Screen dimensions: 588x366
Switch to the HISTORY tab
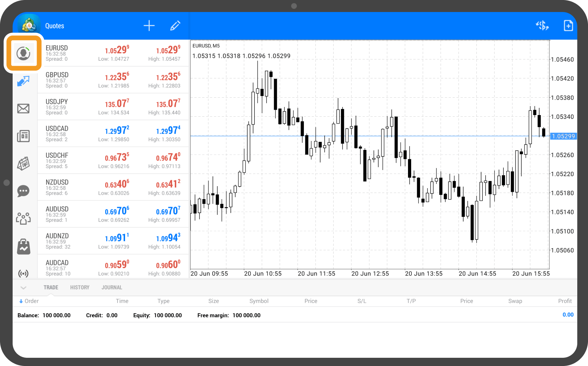click(x=80, y=288)
